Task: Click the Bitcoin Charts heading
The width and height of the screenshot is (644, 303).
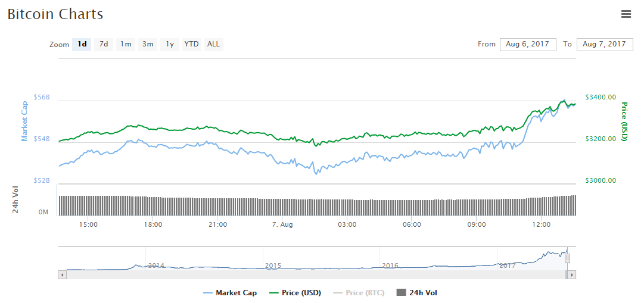Action: click(55, 14)
